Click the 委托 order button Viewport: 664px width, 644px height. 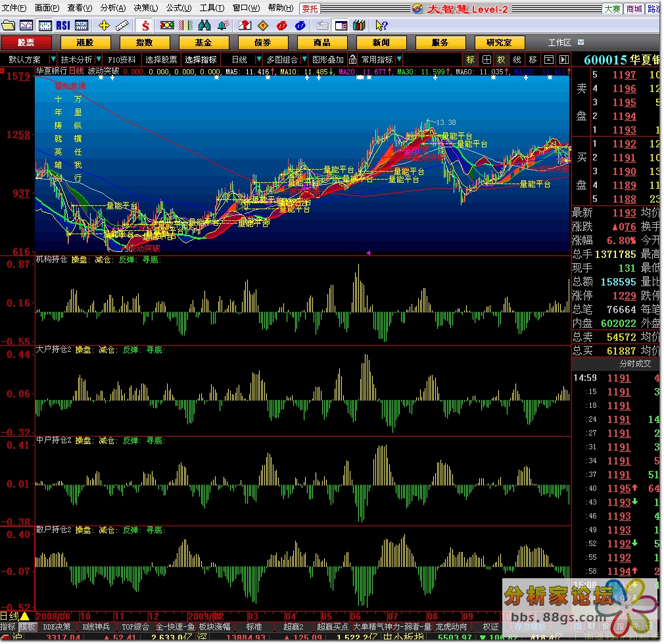(309, 9)
